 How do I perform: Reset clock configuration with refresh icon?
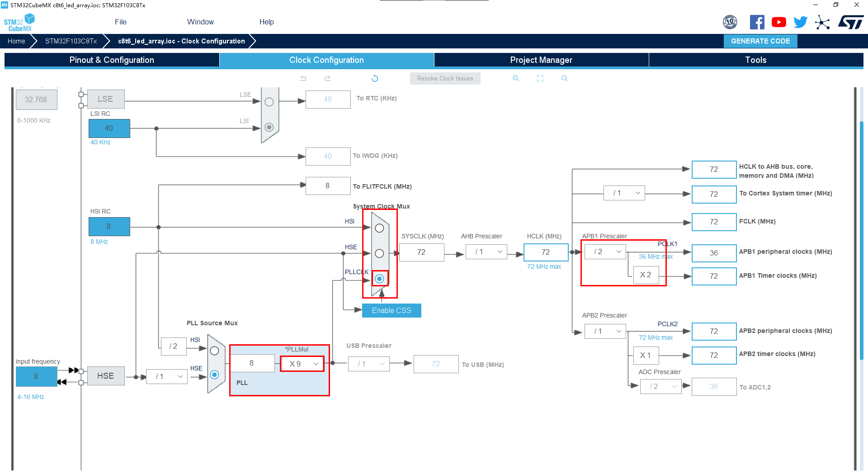click(x=375, y=78)
